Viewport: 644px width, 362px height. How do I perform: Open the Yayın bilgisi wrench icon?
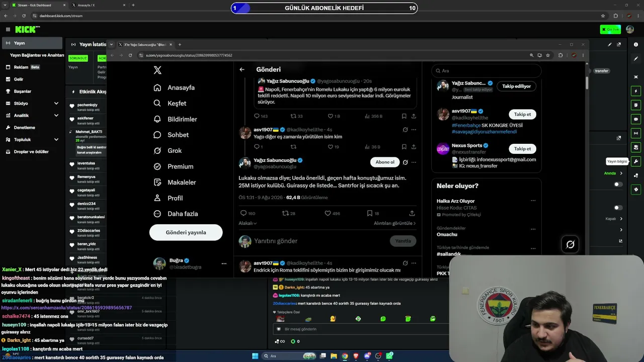pyautogui.click(x=636, y=161)
